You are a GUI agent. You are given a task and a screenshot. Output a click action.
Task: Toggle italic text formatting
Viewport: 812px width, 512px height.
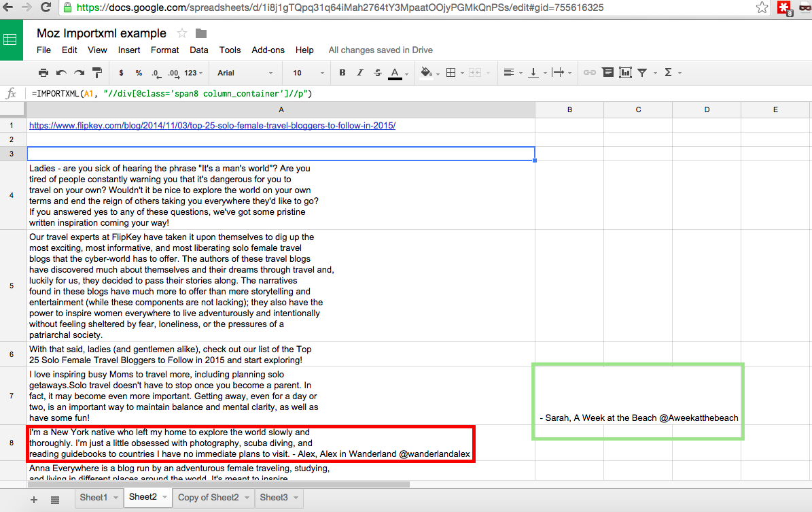pos(360,73)
